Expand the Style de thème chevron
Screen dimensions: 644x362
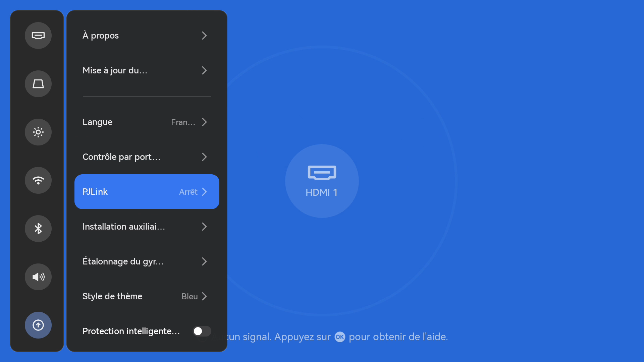[x=204, y=296]
